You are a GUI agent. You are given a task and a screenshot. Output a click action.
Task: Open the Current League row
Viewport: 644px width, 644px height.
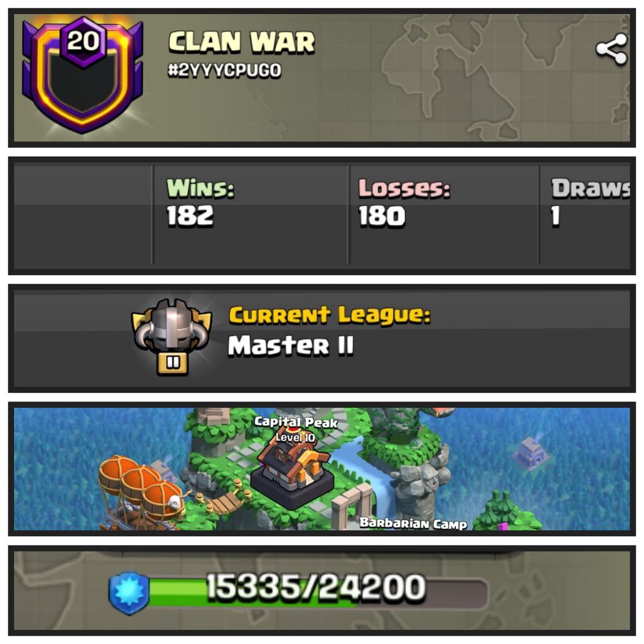[x=322, y=338]
